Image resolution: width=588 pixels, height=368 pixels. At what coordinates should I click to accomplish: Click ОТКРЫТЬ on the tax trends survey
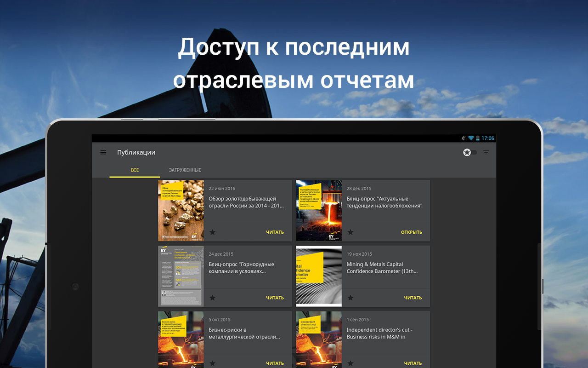click(x=412, y=232)
